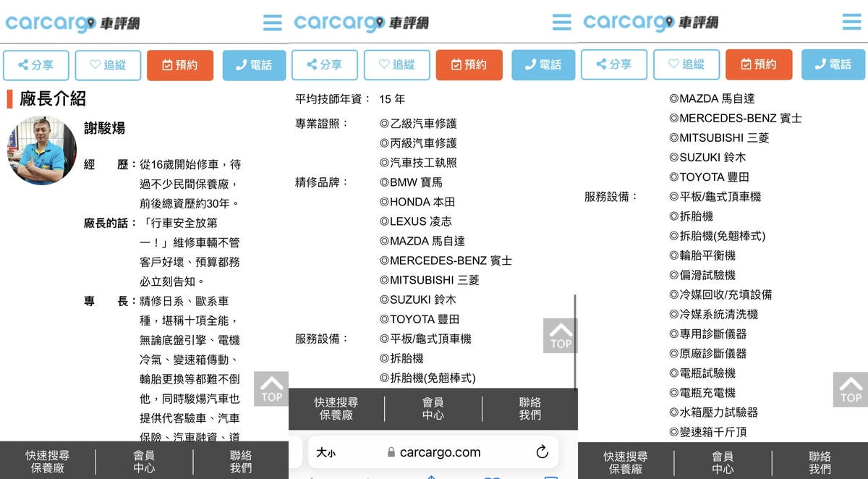
Task: Click 拆胎機(免翹棒式) in right screenshot
Action: [717, 236]
